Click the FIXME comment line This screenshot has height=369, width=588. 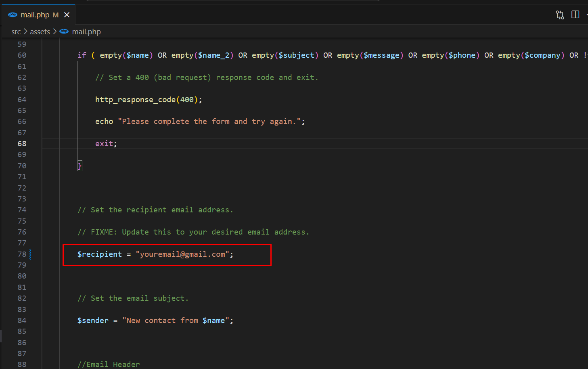tap(193, 232)
